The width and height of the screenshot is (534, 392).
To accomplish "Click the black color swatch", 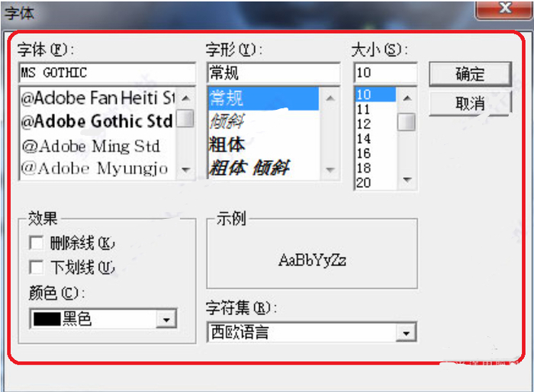I will pyautogui.click(x=45, y=319).
